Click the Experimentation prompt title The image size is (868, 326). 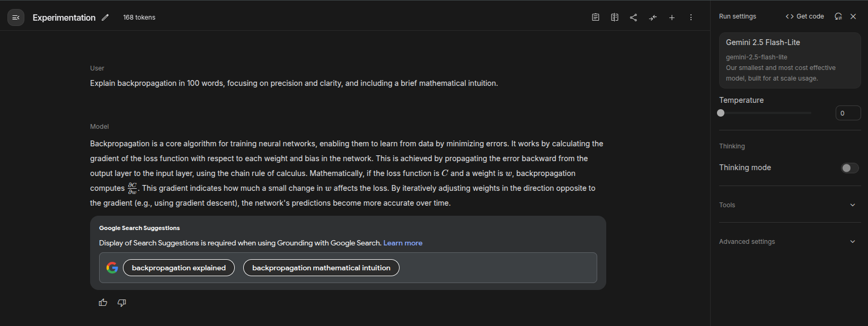click(64, 17)
